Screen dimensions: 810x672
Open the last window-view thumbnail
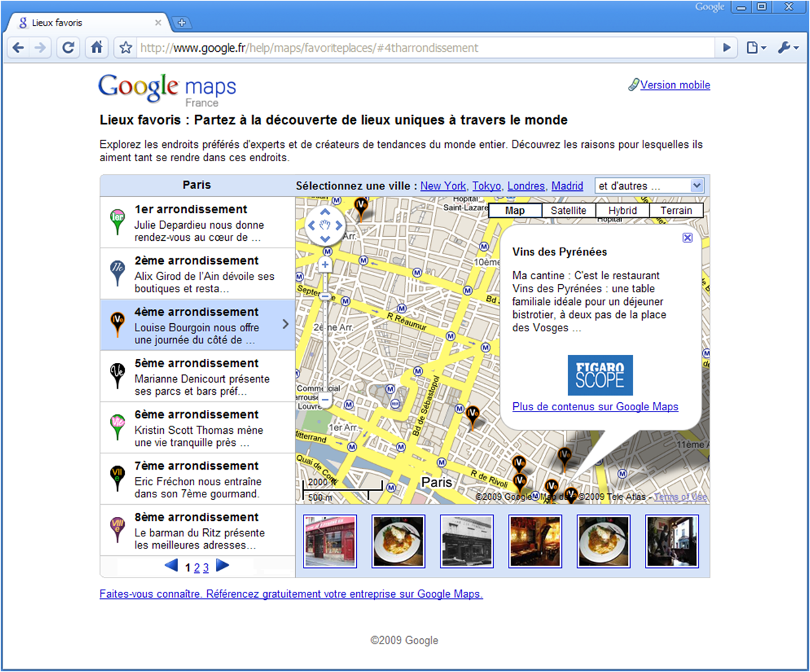coord(672,541)
